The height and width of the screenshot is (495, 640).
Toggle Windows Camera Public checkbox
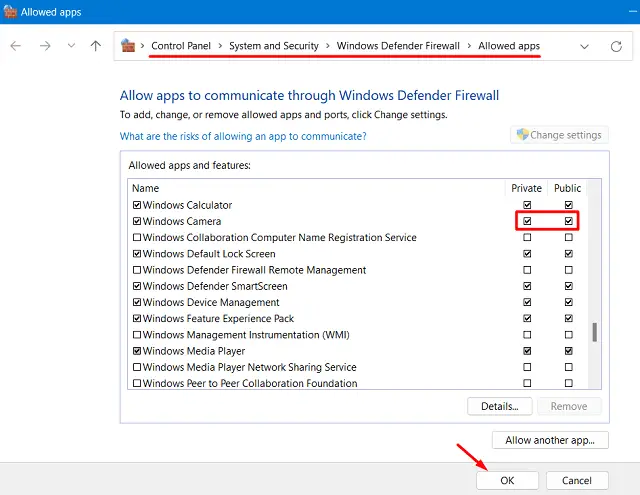(568, 221)
